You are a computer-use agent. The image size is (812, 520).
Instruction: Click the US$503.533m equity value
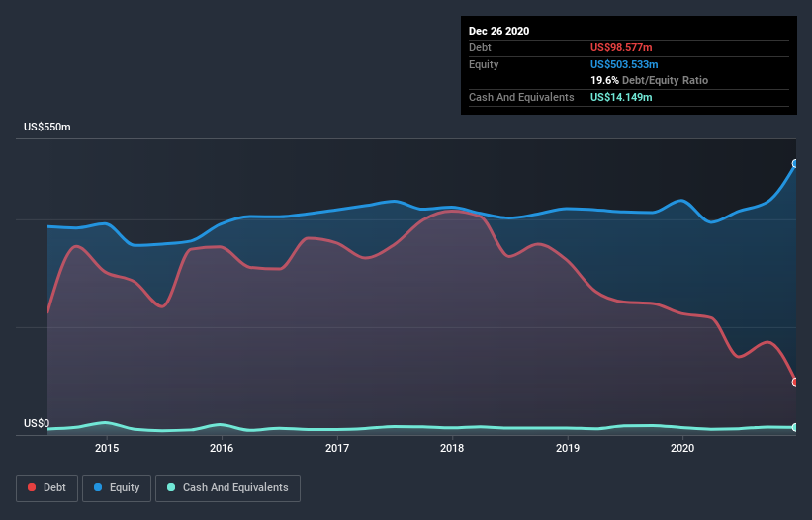pos(624,64)
